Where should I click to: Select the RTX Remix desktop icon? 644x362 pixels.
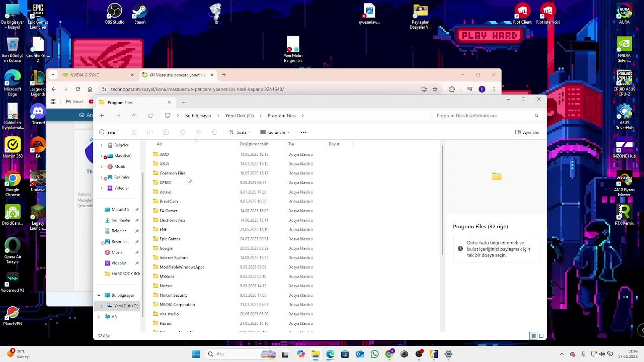tap(624, 215)
